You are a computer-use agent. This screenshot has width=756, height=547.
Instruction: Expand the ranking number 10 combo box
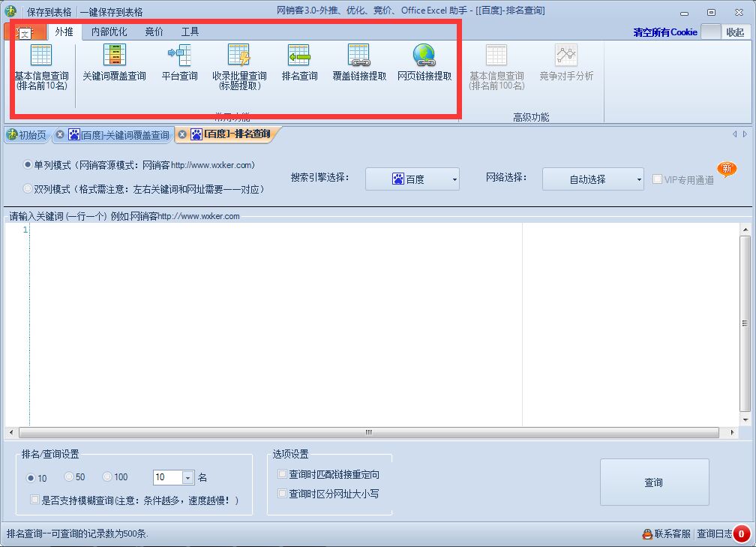[188, 477]
